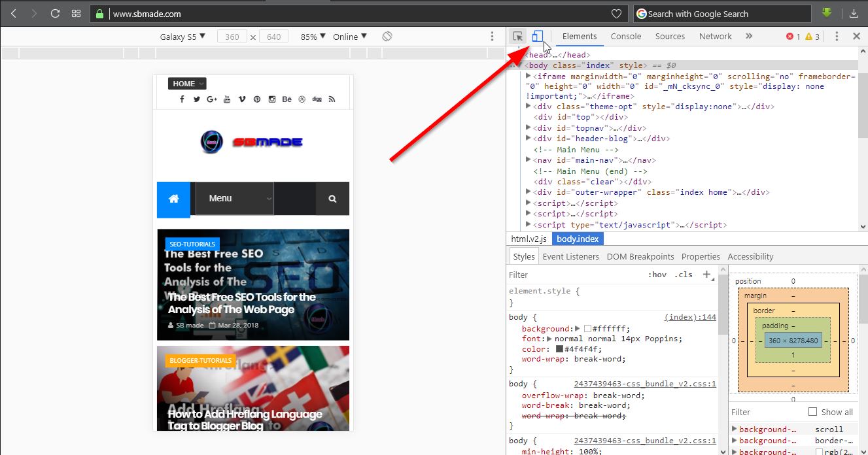Open the 85% zoom level dropdown
The image size is (868, 455).
312,37
